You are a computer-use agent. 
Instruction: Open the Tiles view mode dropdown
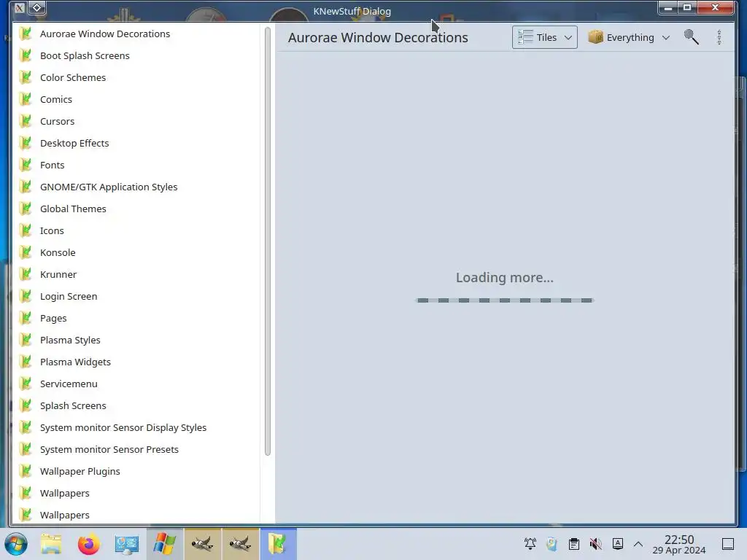tap(544, 37)
